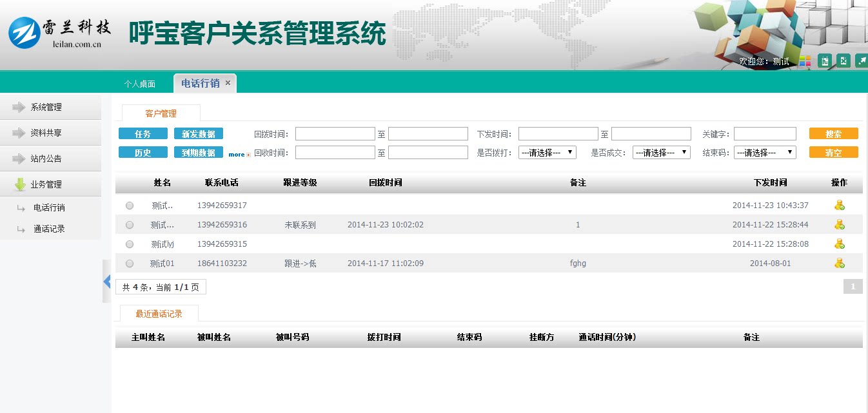Select the radio button for 13942659317
This screenshot has width=868, height=413.
130,206
